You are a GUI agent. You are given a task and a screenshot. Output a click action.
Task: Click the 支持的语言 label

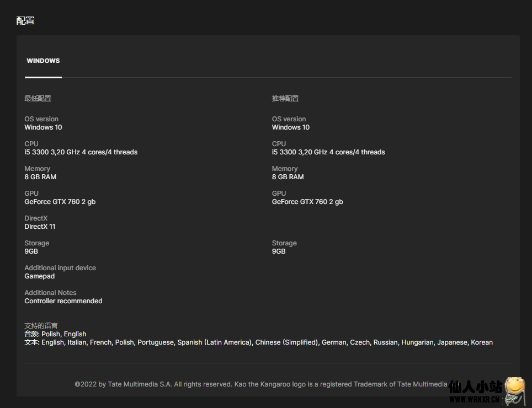[41, 326]
